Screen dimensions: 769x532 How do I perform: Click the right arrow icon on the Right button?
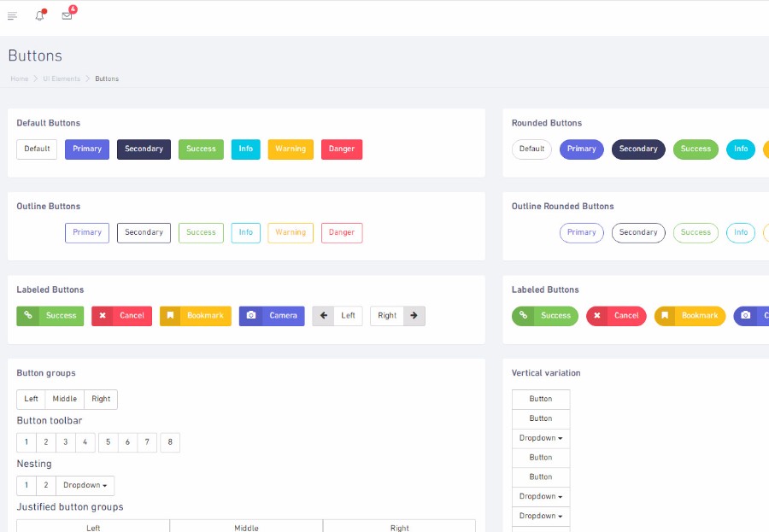click(414, 316)
